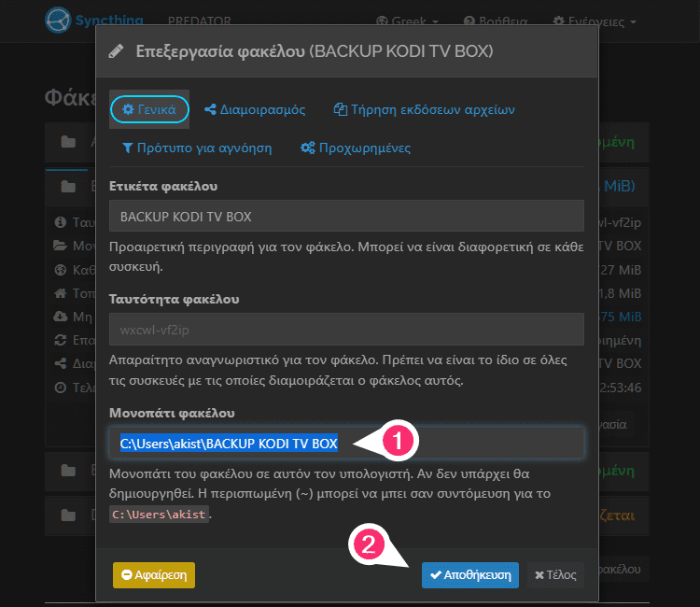Viewport: 700px width, 607px height.
Task: Click the first folder icon in background list
Action: click(x=68, y=142)
